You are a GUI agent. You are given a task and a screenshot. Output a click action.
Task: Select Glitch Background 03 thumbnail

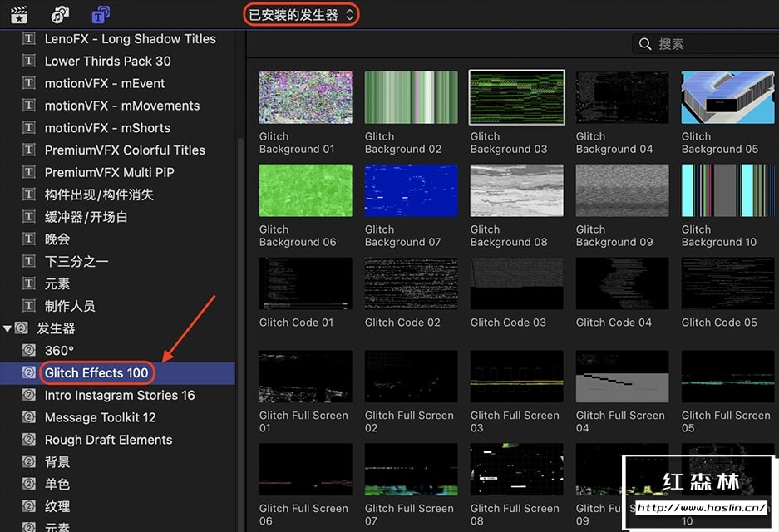(x=516, y=97)
